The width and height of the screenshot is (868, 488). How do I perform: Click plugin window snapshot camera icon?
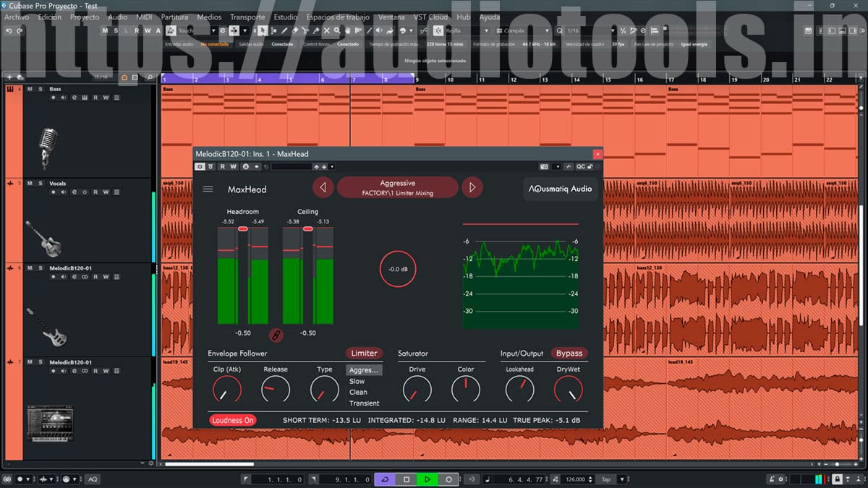click(x=544, y=167)
